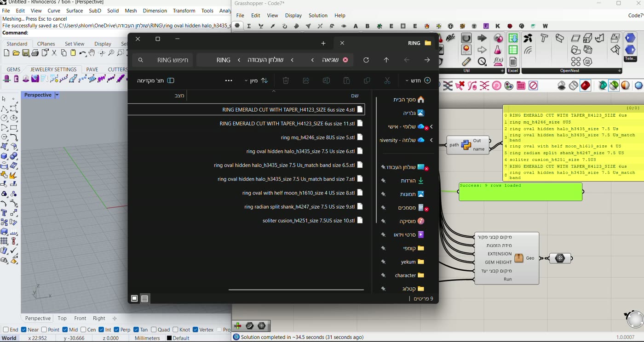Click the up-arrow navigation button in Explorer

pyautogui.click(x=386, y=60)
